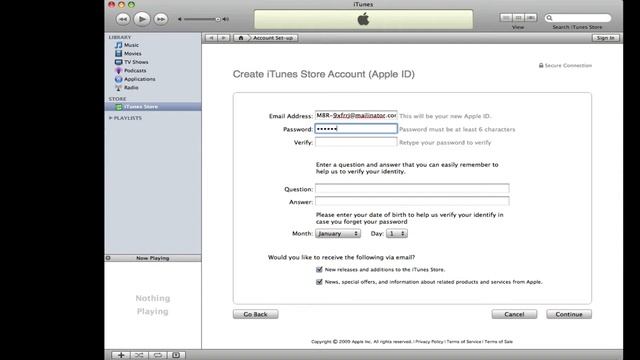This screenshot has height=360, width=640.
Task: Go forward with the right arrow
Action: click(x=224, y=38)
